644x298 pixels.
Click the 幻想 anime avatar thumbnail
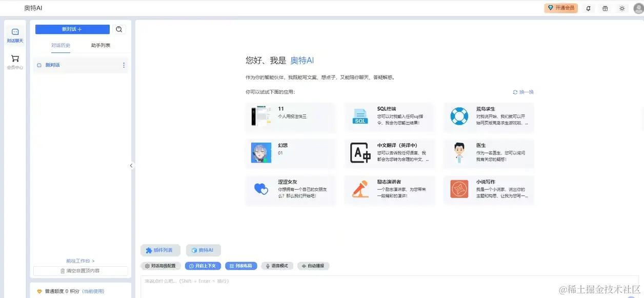point(261,153)
